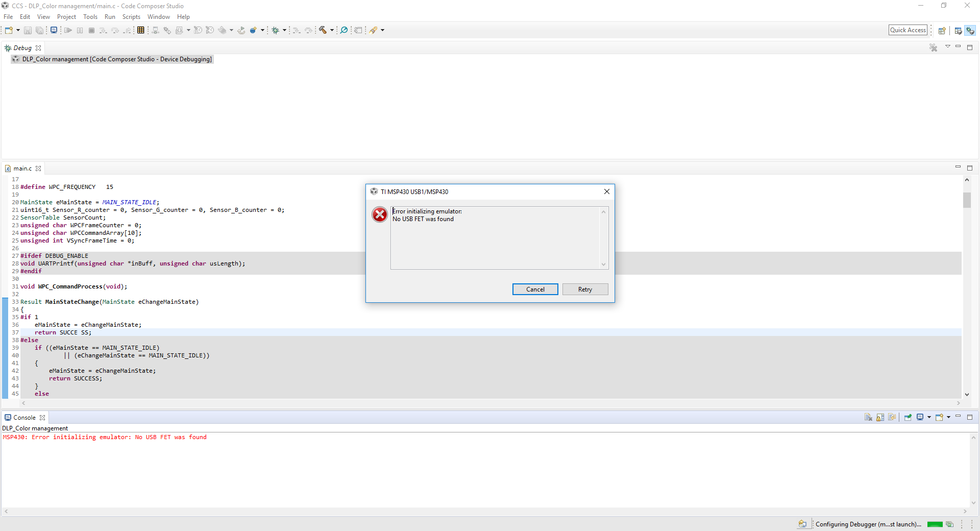980x531 pixels.
Task: Open the Display Selected Console dropdown arrow
Action: pos(929,417)
